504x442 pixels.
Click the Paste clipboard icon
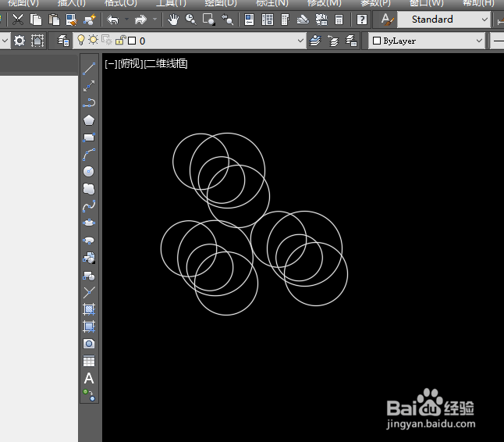coord(54,20)
